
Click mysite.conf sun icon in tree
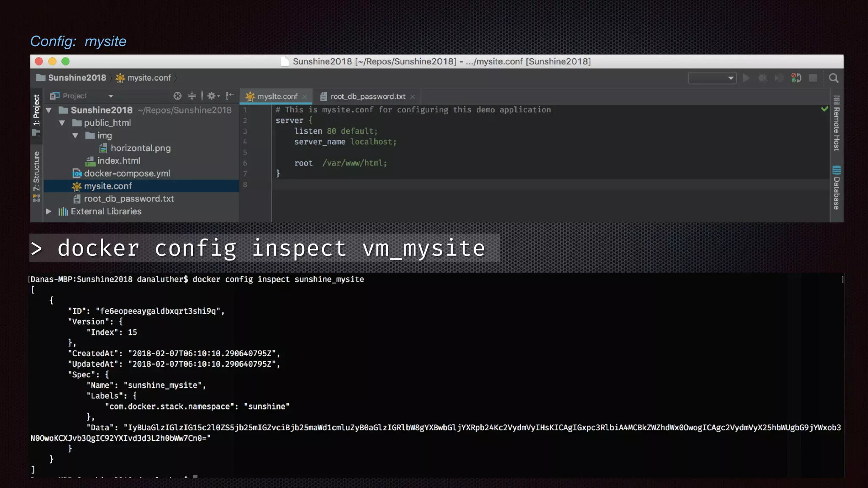[77, 186]
